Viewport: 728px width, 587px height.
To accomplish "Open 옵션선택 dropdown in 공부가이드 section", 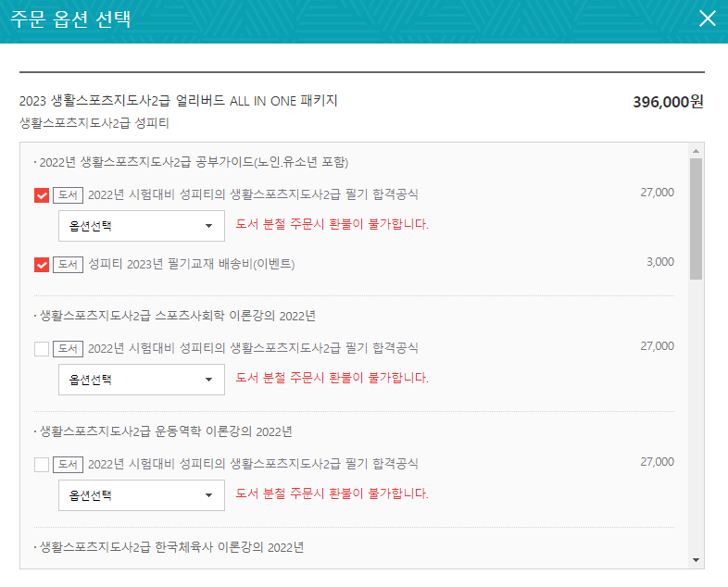I will click(x=142, y=225).
